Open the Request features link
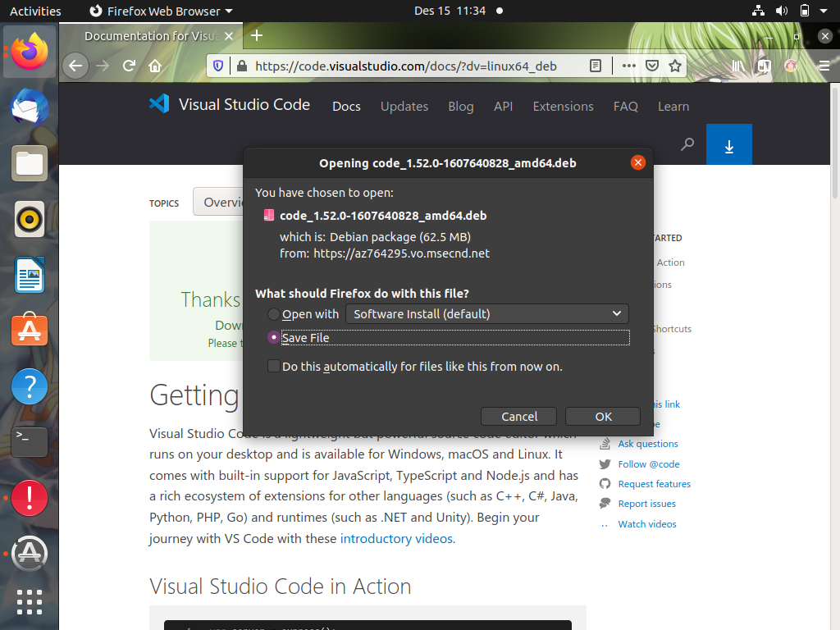Screen dimensions: 840x630 click(x=654, y=484)
